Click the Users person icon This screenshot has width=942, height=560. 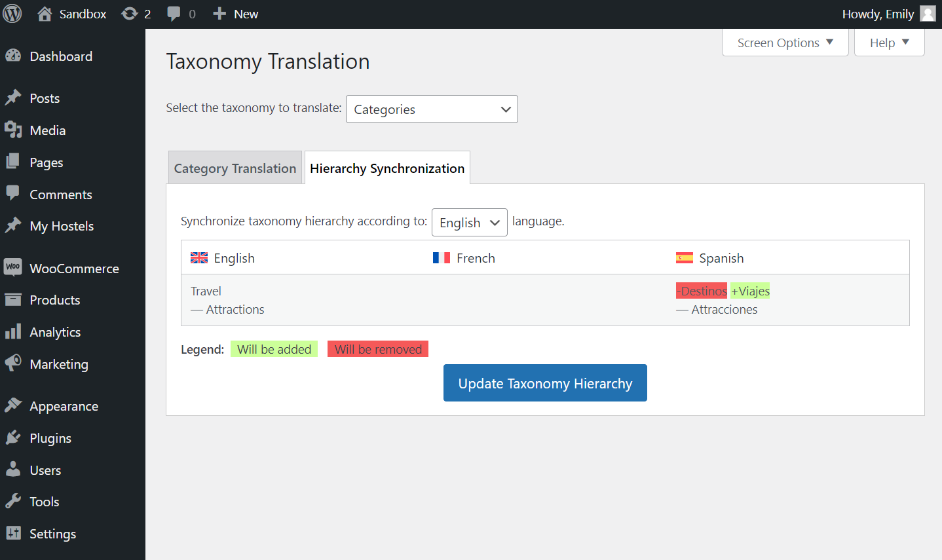[13, 470]
